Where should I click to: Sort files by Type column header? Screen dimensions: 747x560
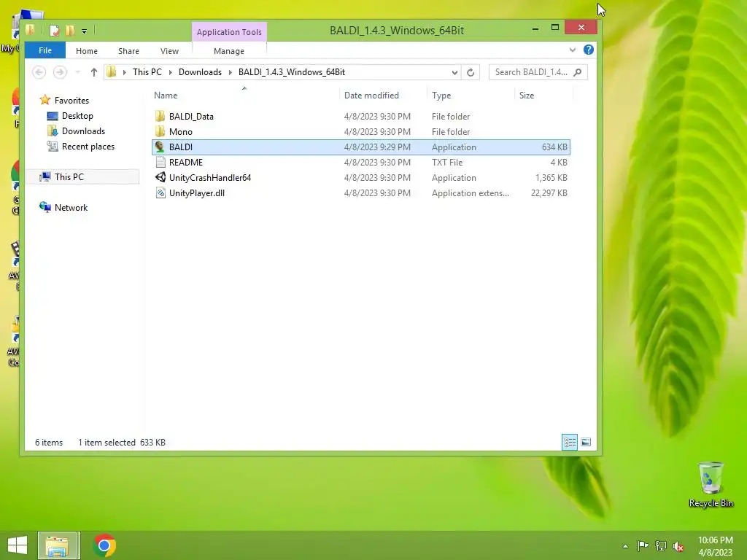(441, 96)
